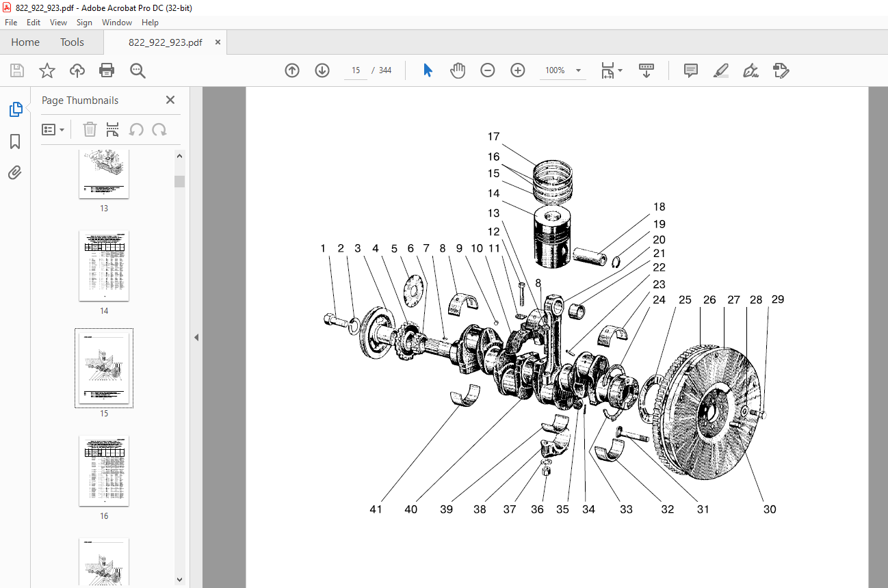Click part label 41 in diagram
Viewport: 888px width, 588px height.
coord(375,509)
